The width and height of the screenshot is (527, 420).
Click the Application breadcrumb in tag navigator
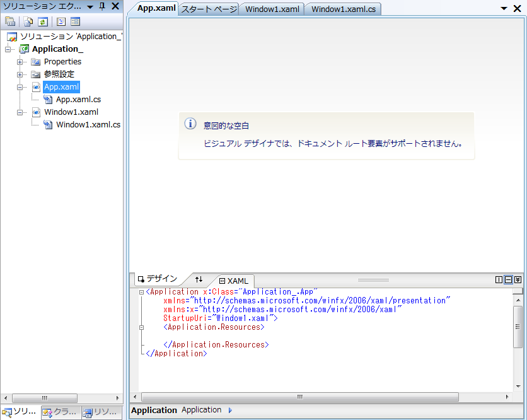(x=202, y=410)
